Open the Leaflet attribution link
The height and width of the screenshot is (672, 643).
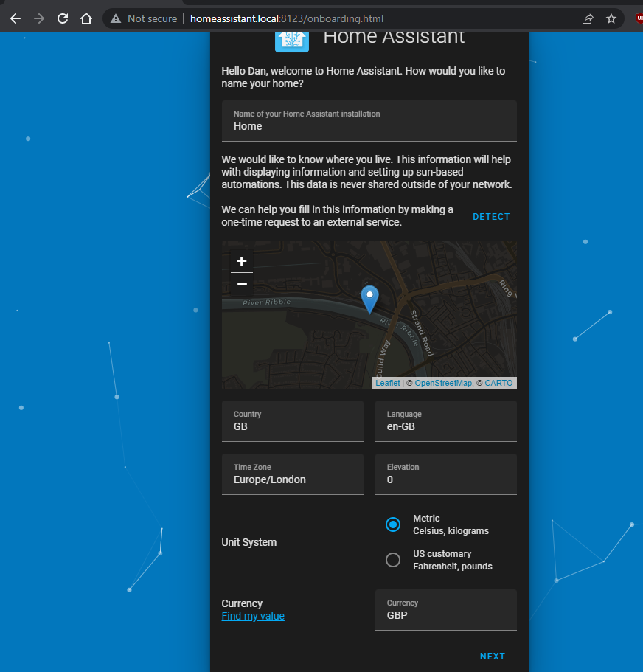(x=388, y=383)
